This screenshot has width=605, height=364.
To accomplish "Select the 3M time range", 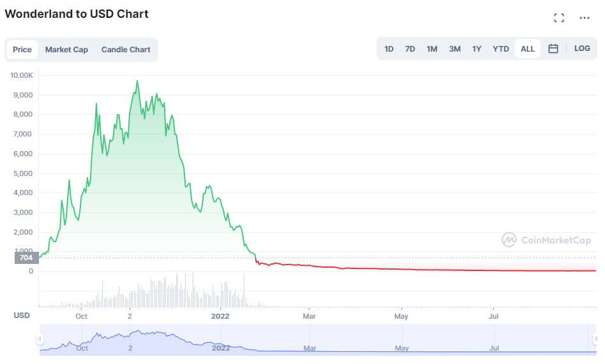I will pos(454,49).
